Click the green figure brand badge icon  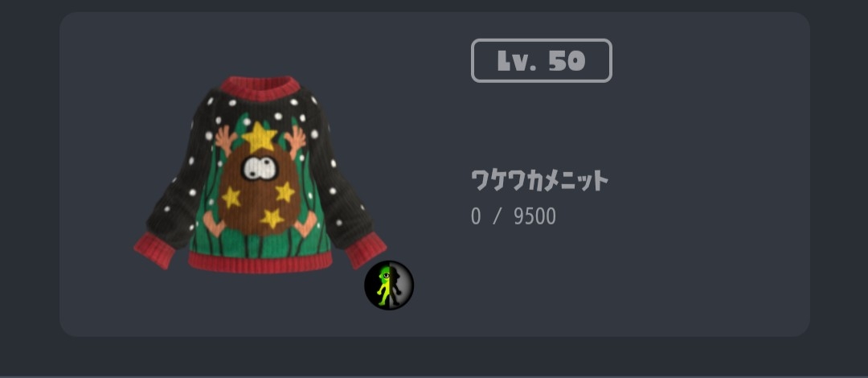(x=389, y=286)
